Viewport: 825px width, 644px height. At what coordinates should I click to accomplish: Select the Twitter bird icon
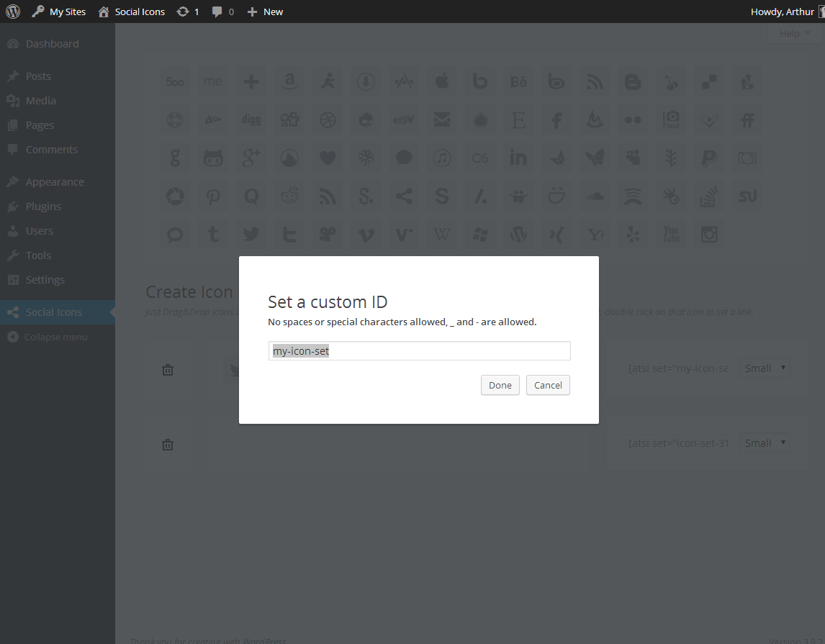251,235
